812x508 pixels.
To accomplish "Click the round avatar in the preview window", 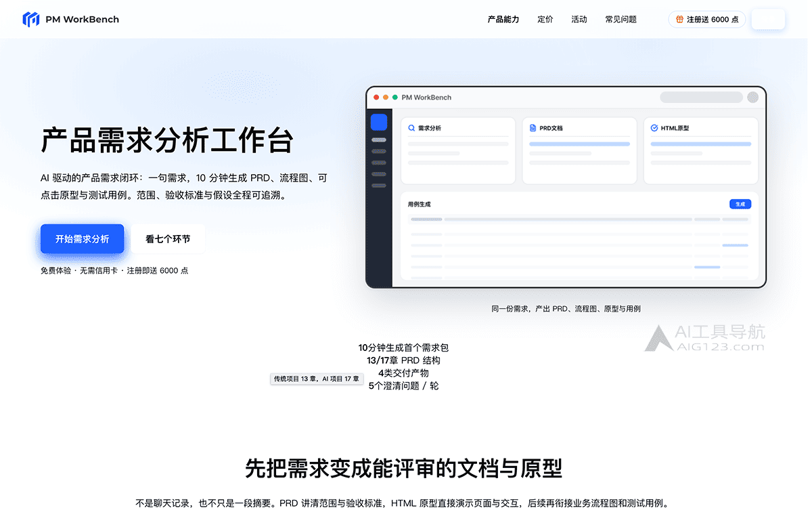I will [752, 98].
